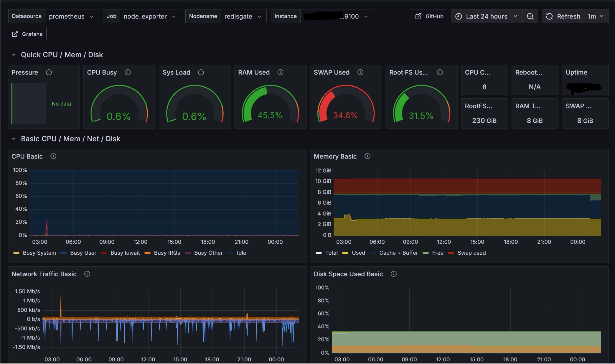Open the 1m refresh interval dropdown

pyautogui.click(x=596, y=16)
